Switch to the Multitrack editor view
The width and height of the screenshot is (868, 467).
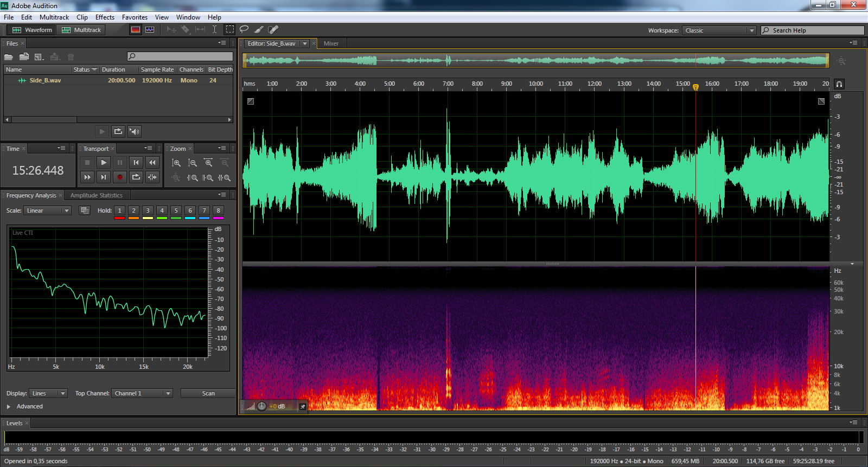click(81, 30)
